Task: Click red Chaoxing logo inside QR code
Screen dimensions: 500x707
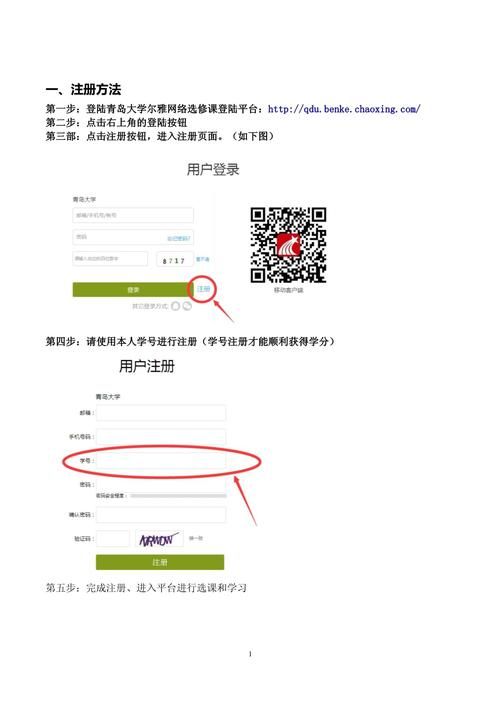Action: click(x=289, y=245)
